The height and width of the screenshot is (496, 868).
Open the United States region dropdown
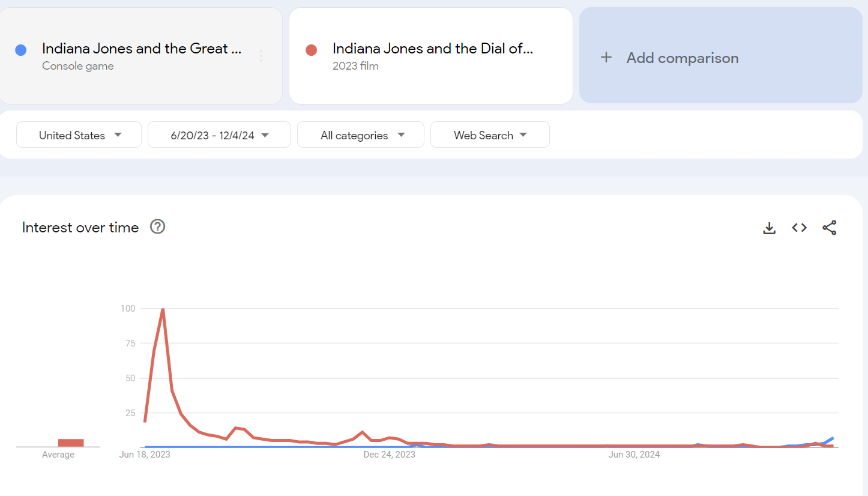click(79, 135)
